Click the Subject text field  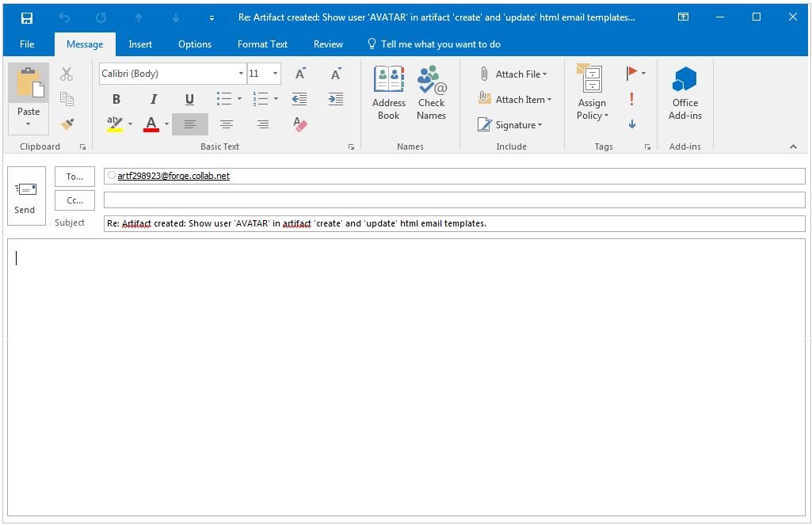point(454,223)
